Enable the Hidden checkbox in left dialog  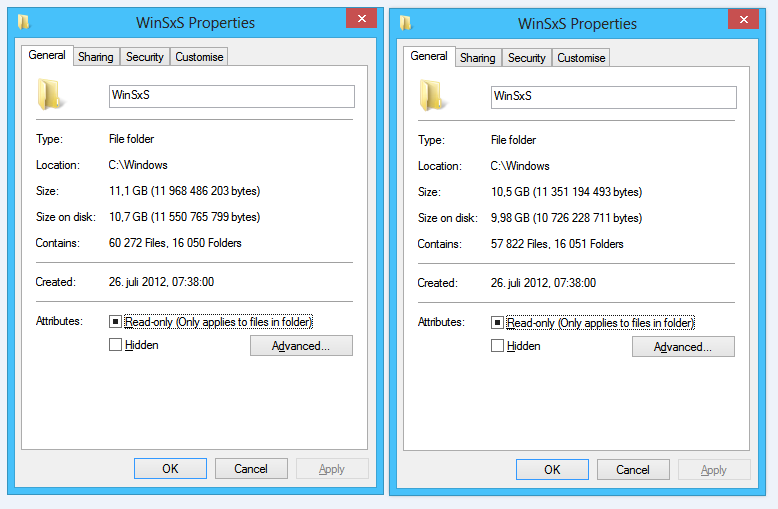click(116, 345)
